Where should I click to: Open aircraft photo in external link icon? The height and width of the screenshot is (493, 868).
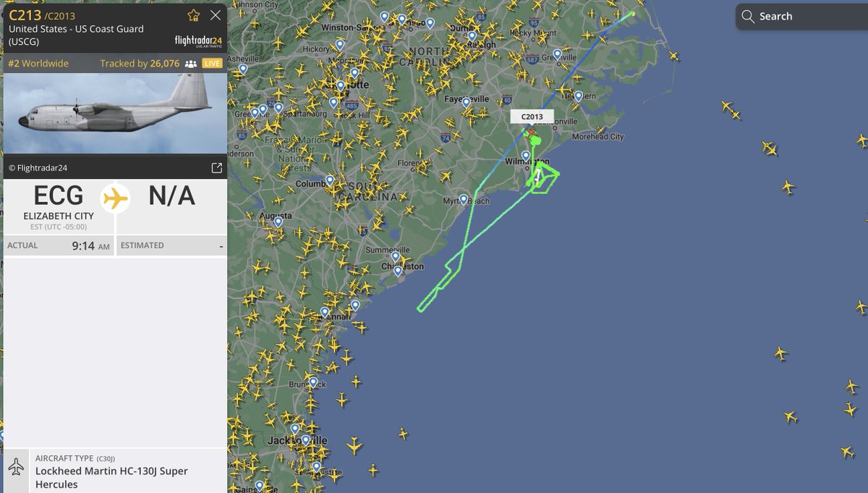216,168
